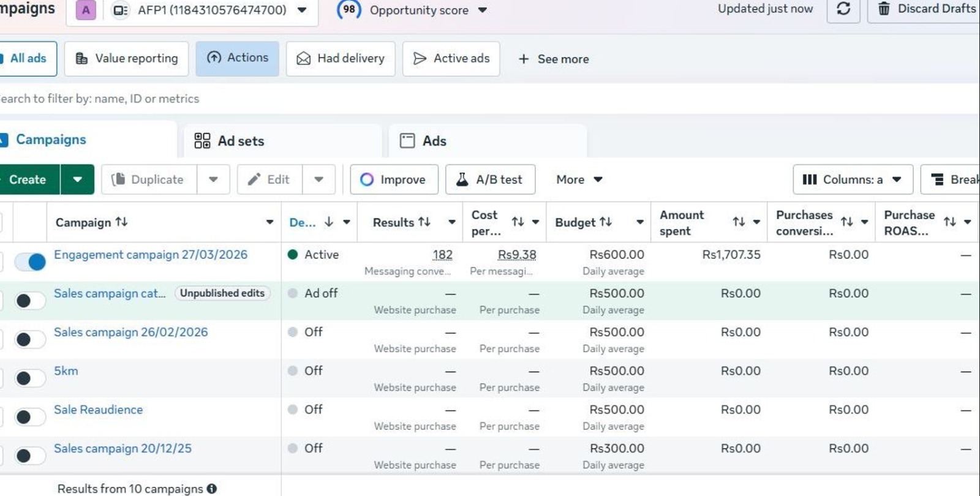Sort by Results column arrows
The width and height of the screenshot is (980, 496).
point(424,222)
